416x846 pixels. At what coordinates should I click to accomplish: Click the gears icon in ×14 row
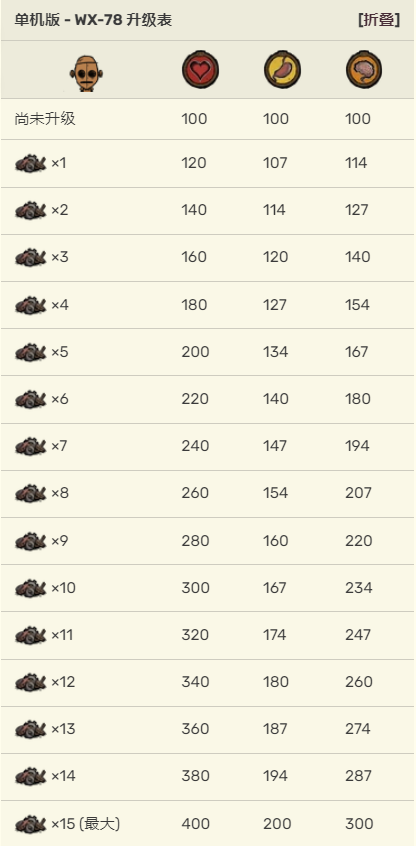click(31, 776)
